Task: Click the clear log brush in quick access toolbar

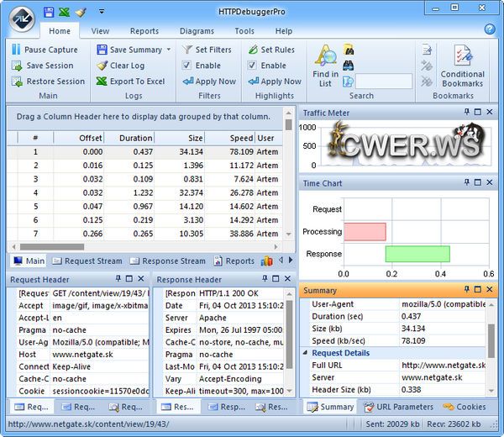Action: click(81, 13)
